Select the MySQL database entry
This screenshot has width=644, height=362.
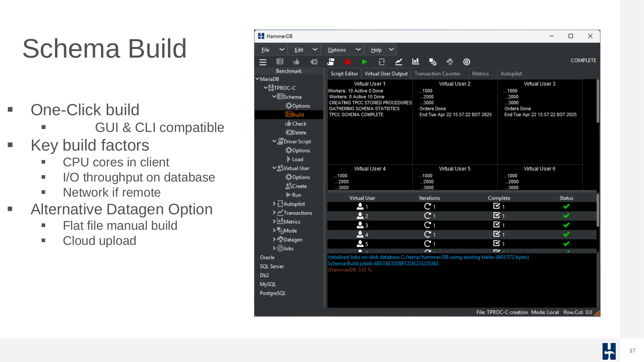[268, 284]
